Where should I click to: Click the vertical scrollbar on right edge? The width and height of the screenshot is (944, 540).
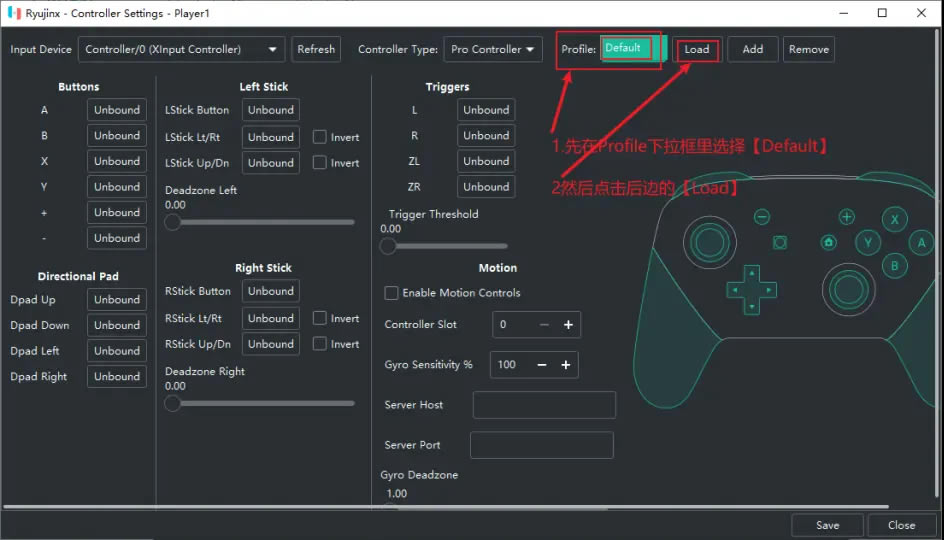[937, 262]
